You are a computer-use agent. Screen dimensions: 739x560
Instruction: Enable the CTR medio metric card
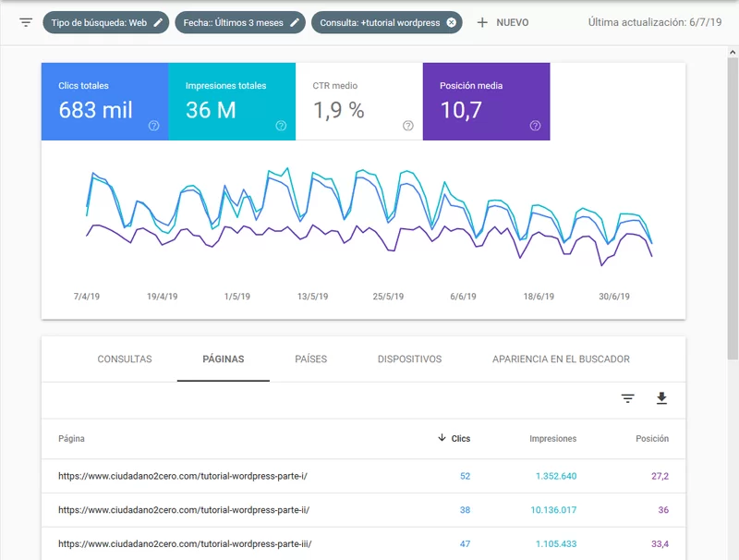[x=359, y=102]
